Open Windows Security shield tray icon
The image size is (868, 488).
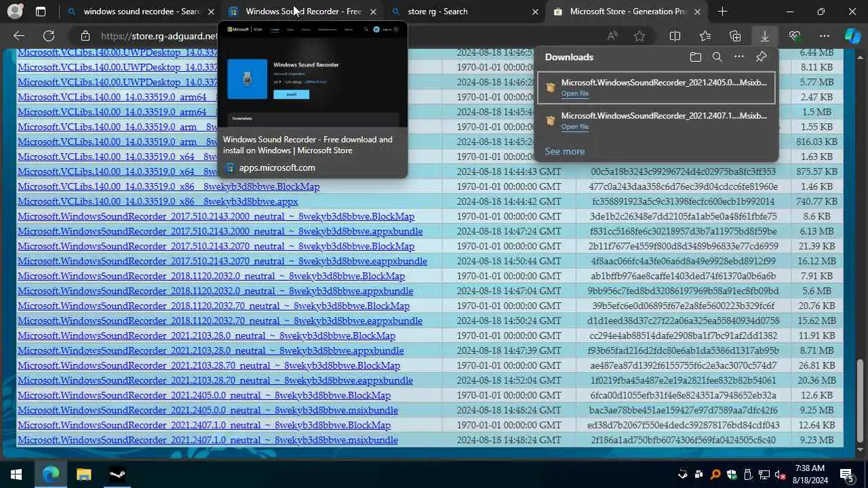pos(732,474)
